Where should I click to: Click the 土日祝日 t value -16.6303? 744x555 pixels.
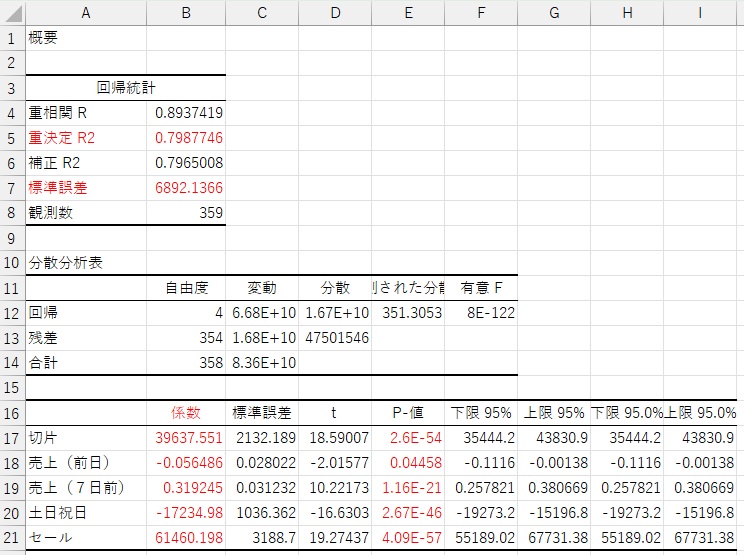pos(335,512)
